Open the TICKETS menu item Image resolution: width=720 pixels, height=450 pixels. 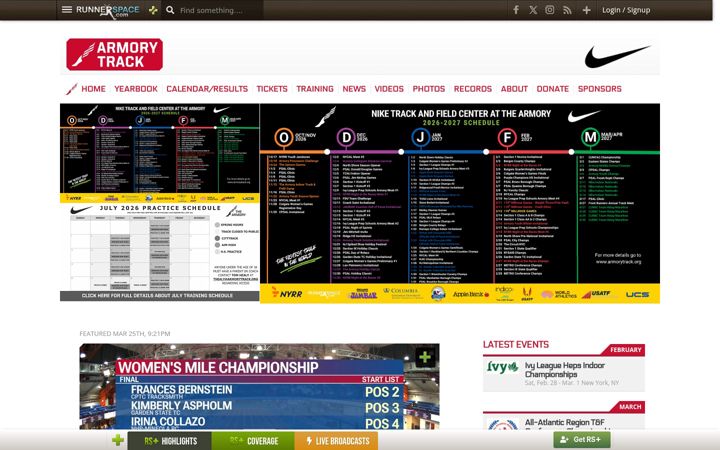click(x=272, y=89)
